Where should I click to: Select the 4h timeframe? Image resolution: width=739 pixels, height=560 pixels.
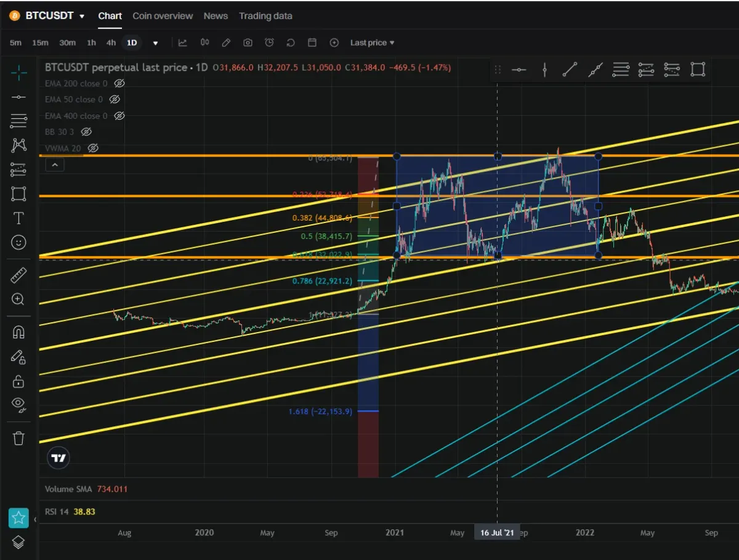111,43
